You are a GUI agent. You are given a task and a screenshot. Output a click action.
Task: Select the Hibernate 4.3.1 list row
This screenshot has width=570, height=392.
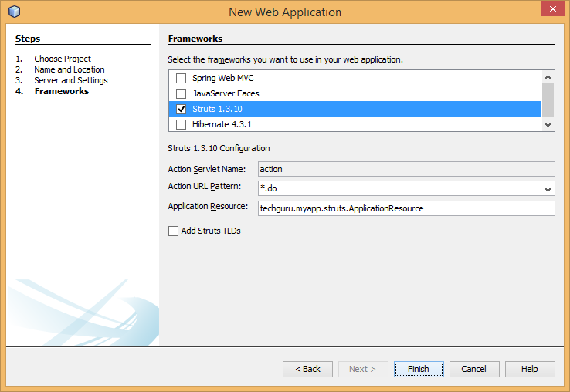pos(355,124)
